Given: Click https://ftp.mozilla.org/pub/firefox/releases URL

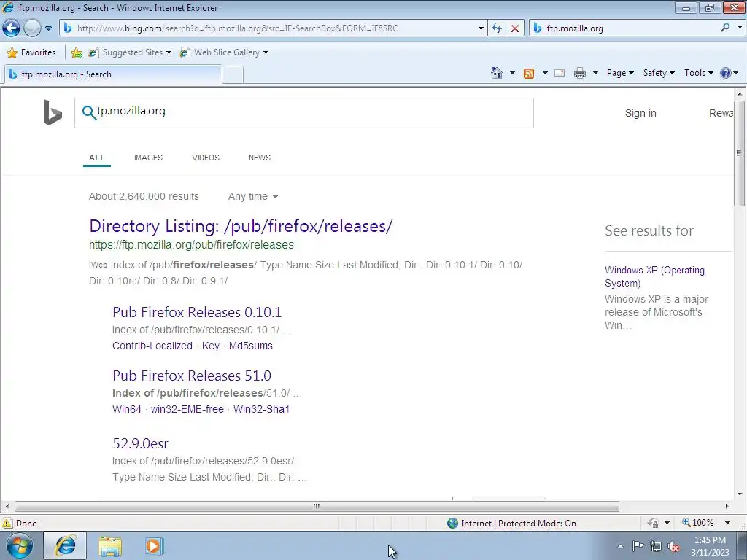Looking at the screenshot, I should click(192, 245).
